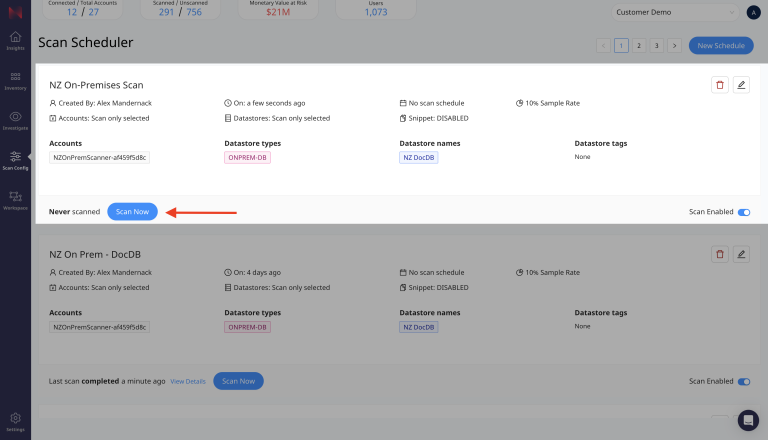Open Workspace in the sidebar
Screen dimensions: 768x440
pos(15,200)
